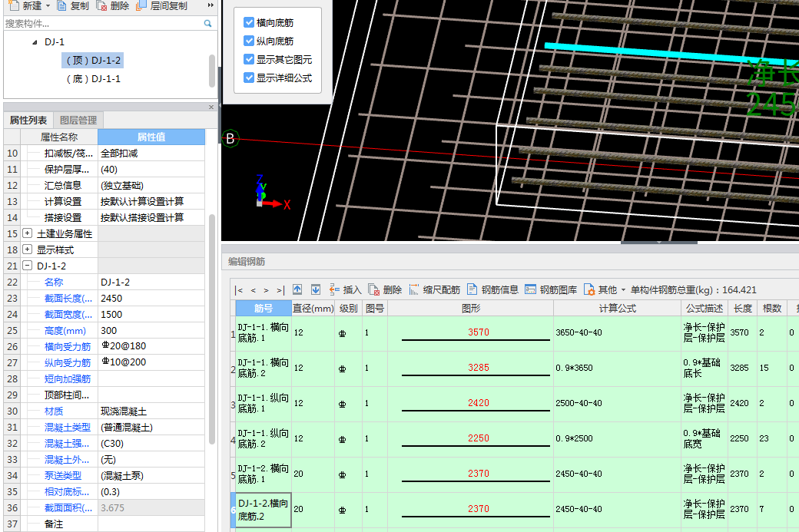Click the 3285 shape graphic
This screenshot has height=532, width=799.
point(476,368)
